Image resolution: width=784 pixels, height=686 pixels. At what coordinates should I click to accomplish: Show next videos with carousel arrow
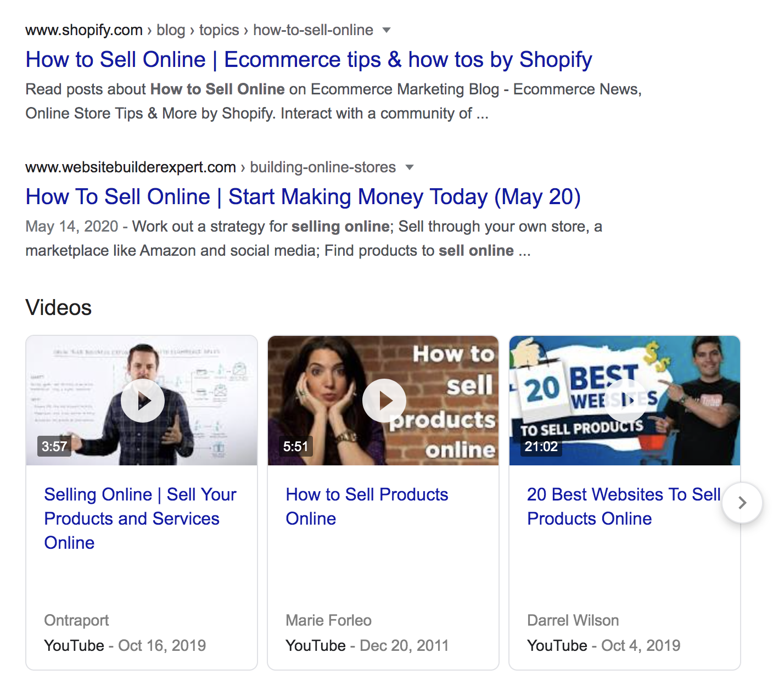pyautogui.click(x=742, y=503)
